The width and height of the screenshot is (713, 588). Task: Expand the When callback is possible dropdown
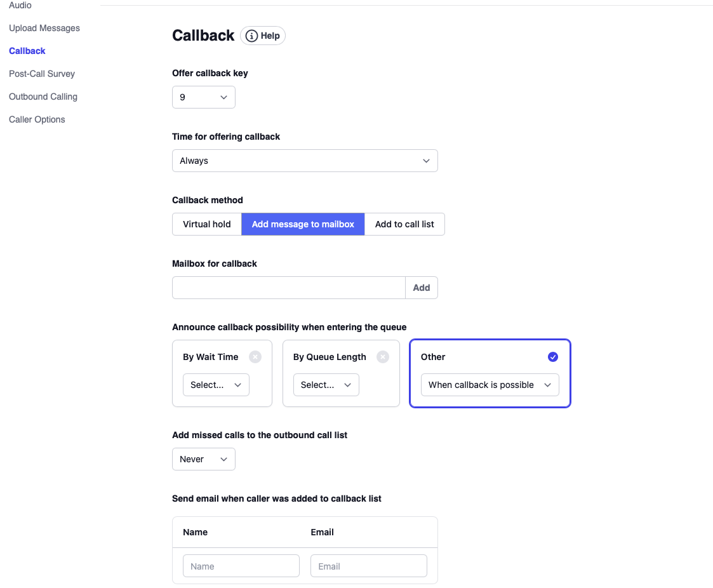[x=490, y=385]
